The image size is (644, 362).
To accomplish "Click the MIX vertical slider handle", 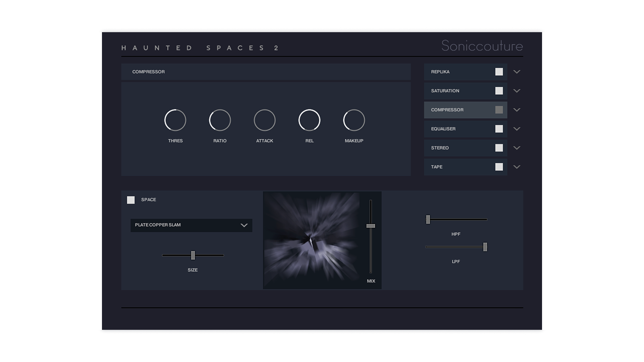I will point(371,226).
